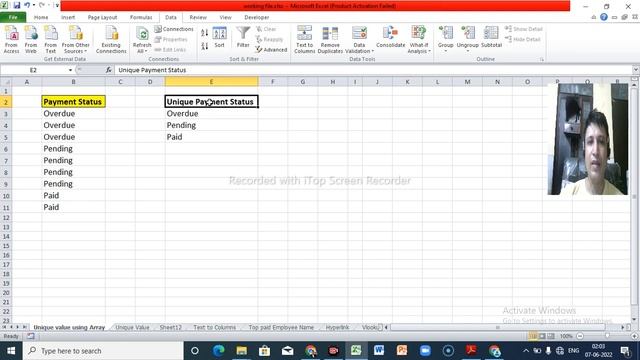The width and height of the screenshot is (640, 360).
Task: Open the Group dropdown
Action: click(445, 40)
